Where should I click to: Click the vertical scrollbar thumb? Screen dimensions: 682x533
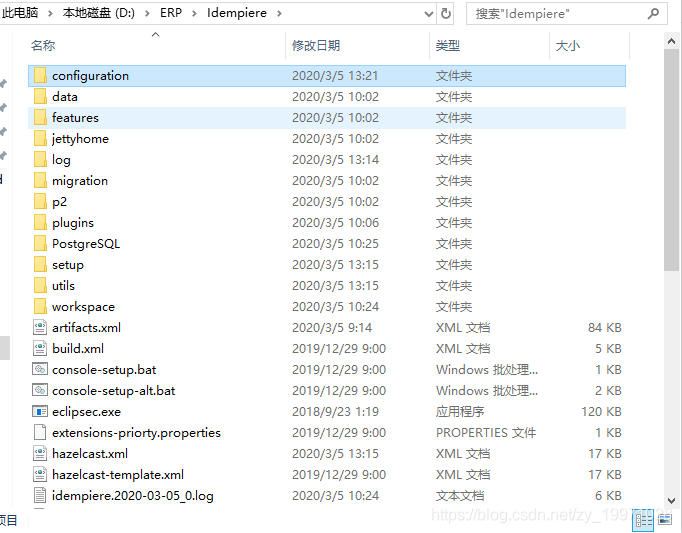coord(671,160)
